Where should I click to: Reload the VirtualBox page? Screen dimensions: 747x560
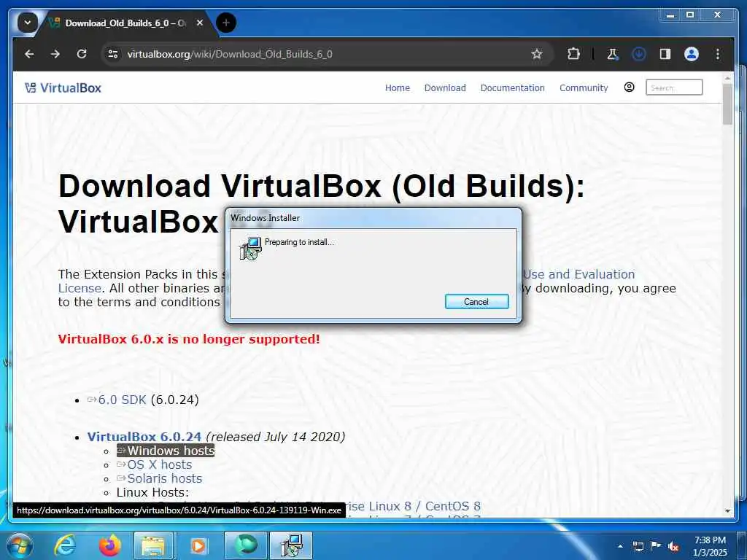pos(82,54)
